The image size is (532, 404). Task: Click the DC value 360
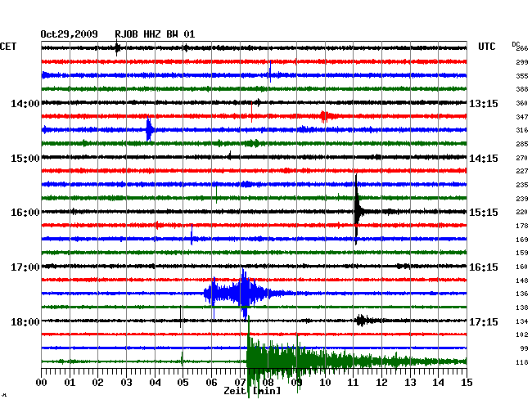(x=522, y=103)
